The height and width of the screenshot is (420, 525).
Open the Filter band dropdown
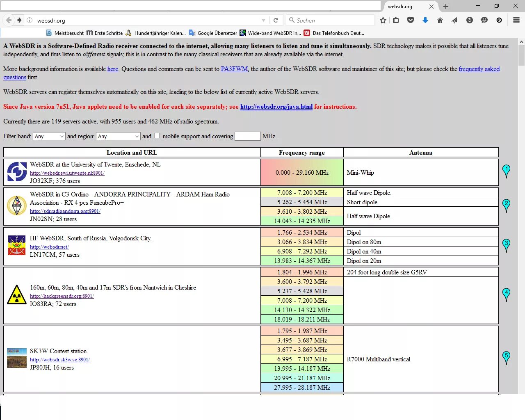(x=49, y=136)
